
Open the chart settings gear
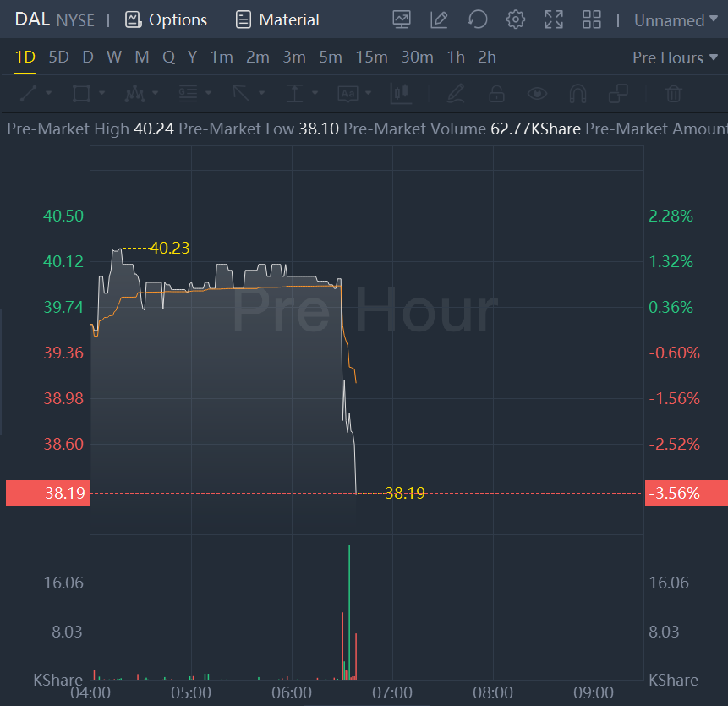[516, 19]
